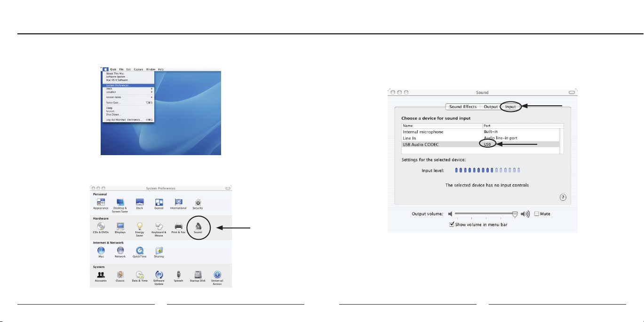Switch to the Input tab

[510, 107]
